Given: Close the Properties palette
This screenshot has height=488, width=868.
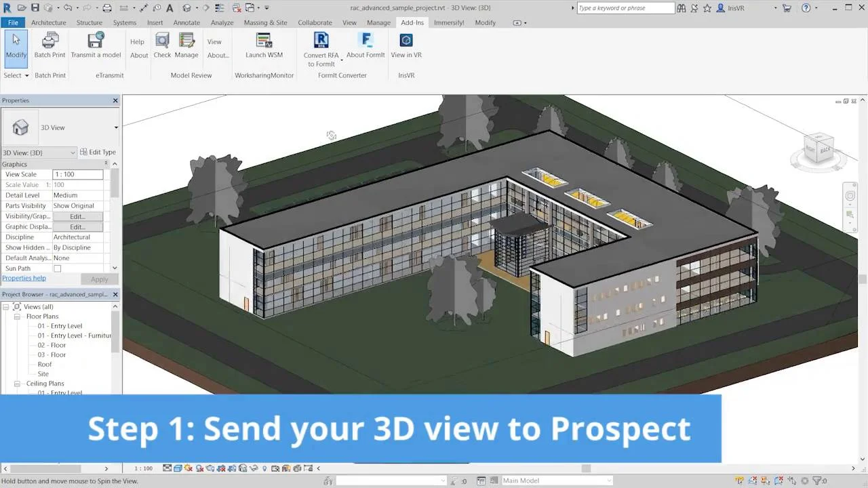Looking at the screenshot, I should click(x=115, y=100).
